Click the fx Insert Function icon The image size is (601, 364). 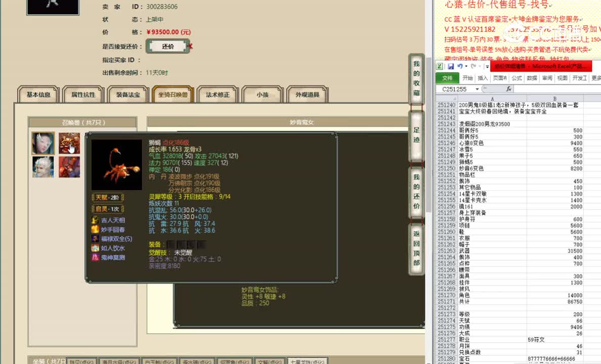[508, 89]
